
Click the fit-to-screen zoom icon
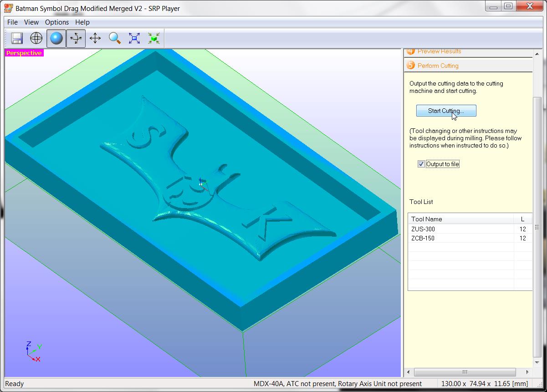[x=134, y=38]
